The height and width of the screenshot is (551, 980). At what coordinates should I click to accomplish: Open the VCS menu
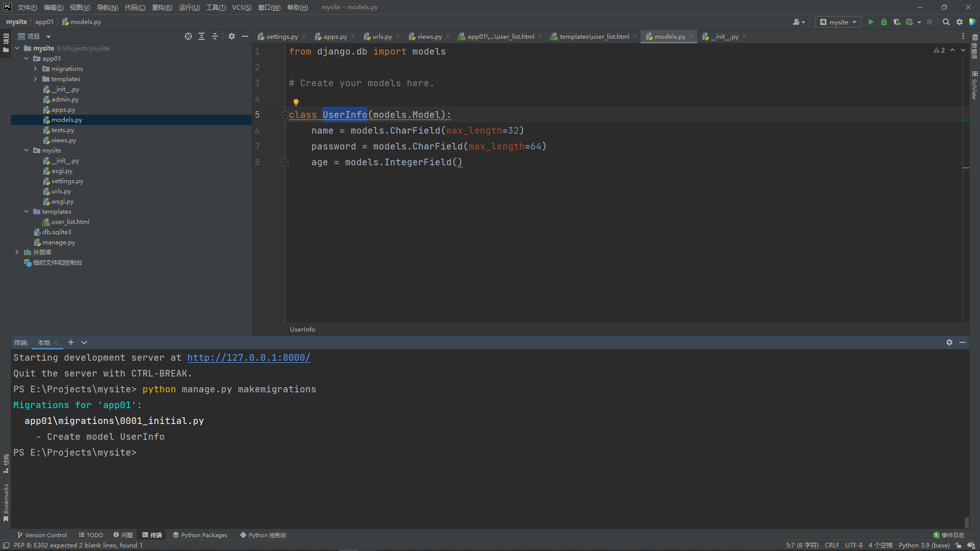coord(241,7)
